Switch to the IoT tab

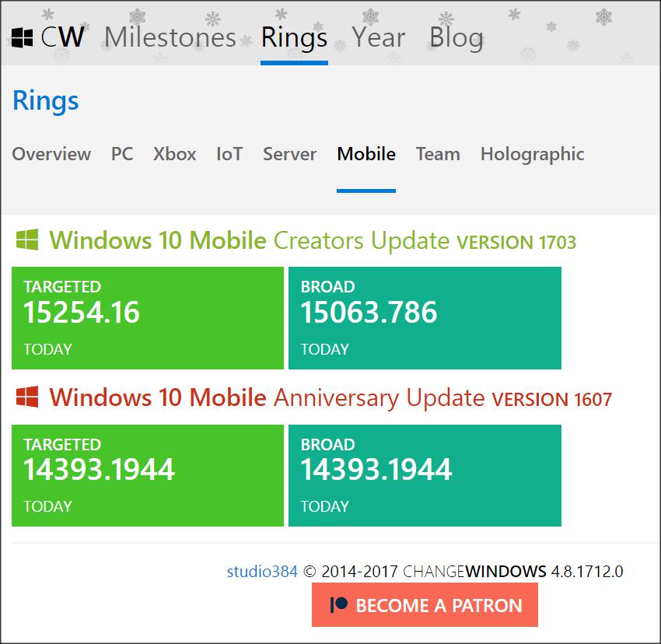(x=229, y=154)
